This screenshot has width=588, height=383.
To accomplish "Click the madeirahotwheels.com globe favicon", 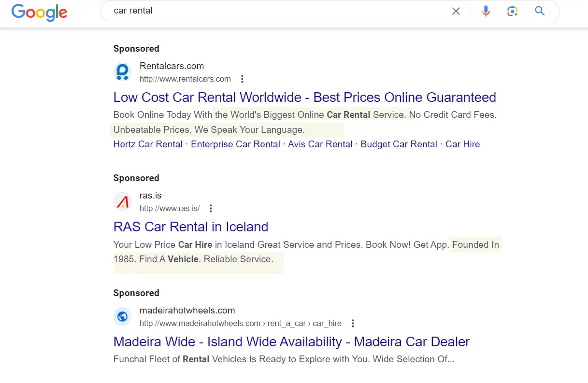I will point(122,316).
